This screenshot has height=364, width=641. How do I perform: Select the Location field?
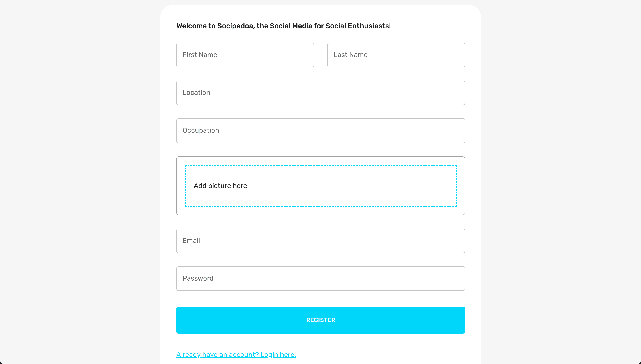[x=320, y=93]
